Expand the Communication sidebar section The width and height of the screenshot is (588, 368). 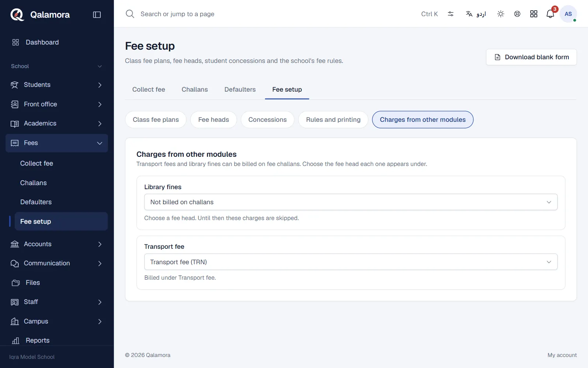click(57, 263)
